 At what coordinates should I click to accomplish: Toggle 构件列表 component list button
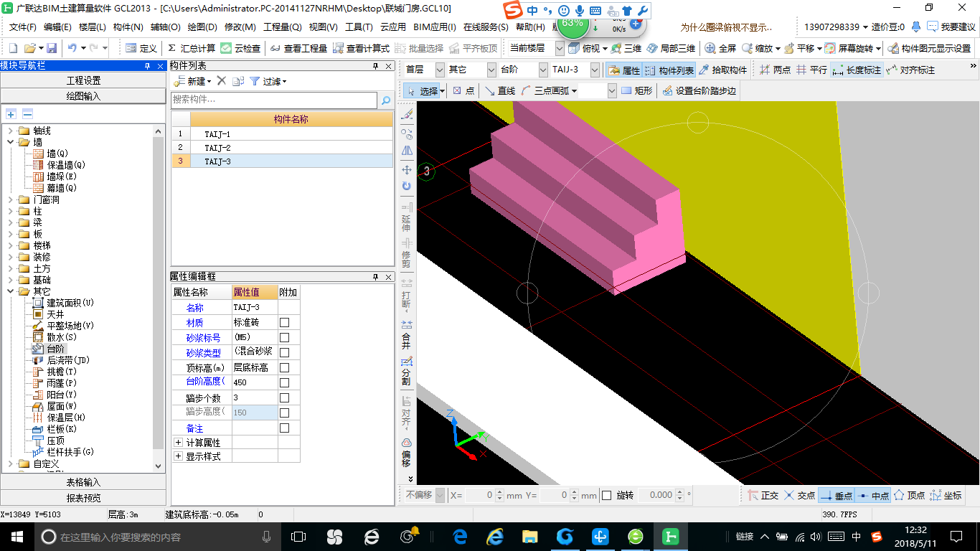(x=669, y=70)
